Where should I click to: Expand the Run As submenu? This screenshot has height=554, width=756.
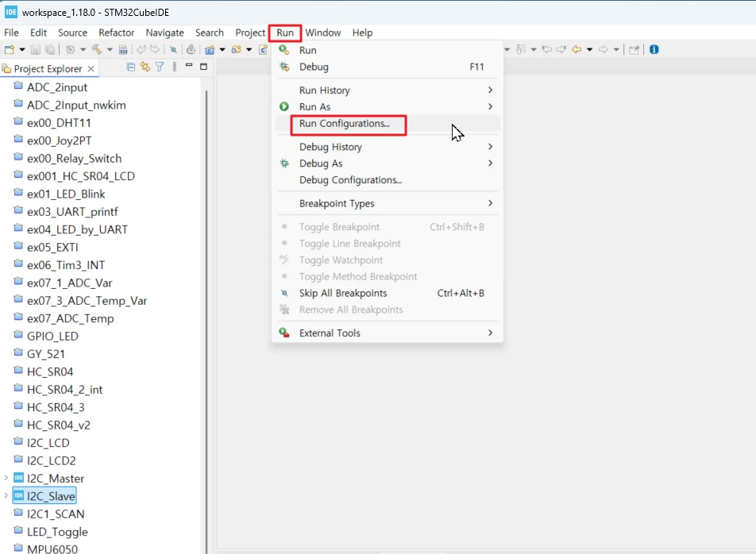tap(388, 106)
